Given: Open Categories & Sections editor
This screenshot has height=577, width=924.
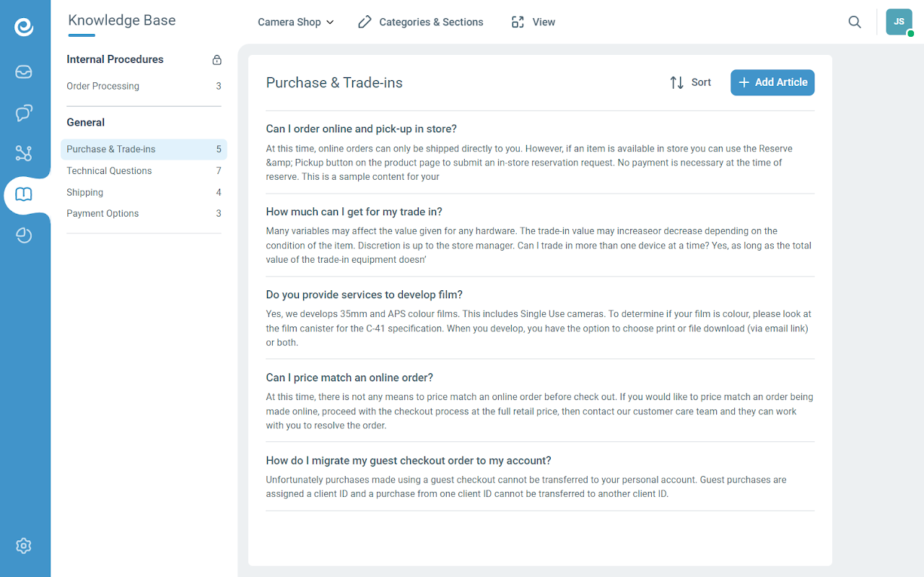Looking at the screenshot, I should coord(421,22).
